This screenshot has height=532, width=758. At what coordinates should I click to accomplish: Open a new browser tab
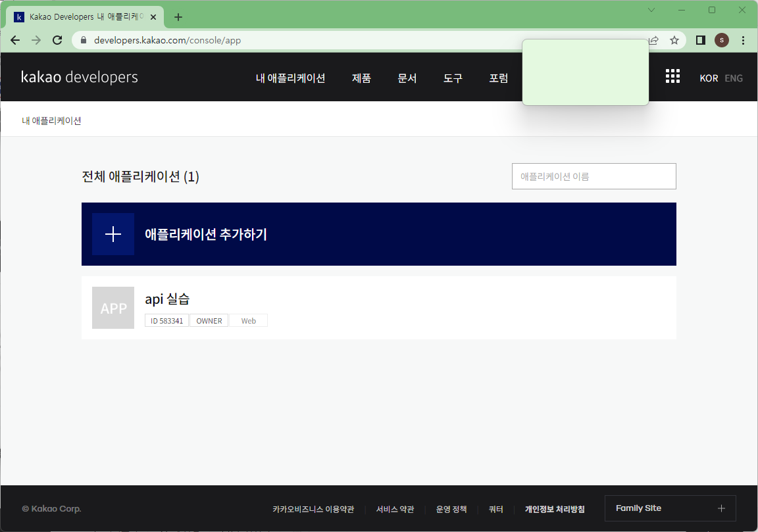coord(178,17)
